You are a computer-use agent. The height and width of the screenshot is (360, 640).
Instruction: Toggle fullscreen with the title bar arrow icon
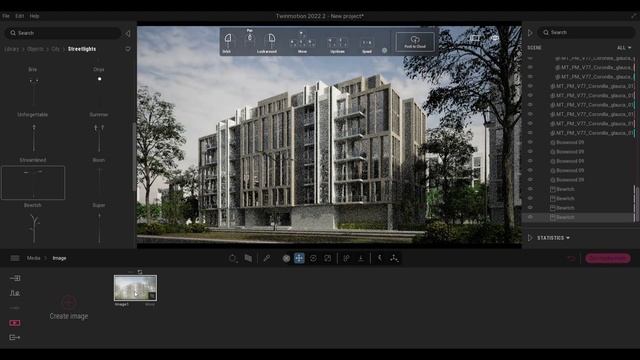coord(634,16)
